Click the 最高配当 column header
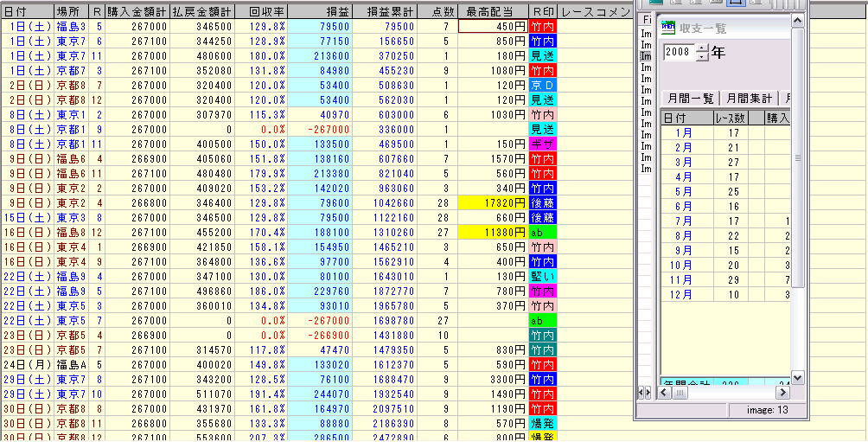The height and width of the screenshot is (442, 868). point(493,11)
